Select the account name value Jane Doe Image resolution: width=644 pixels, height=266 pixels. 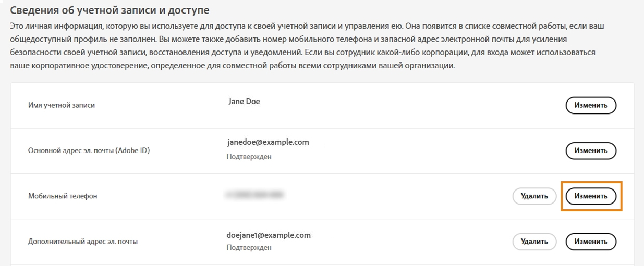click(x=244, y=102)
